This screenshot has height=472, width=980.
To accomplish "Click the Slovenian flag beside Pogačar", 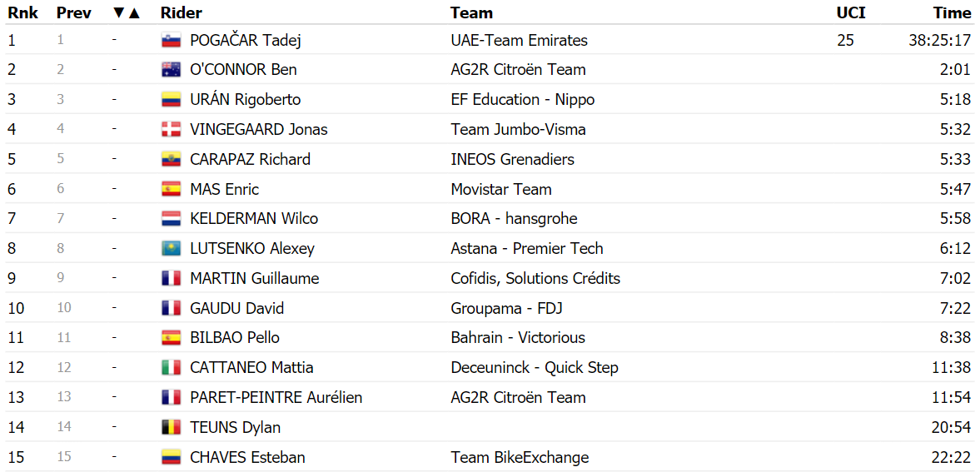I will [171, 41].
